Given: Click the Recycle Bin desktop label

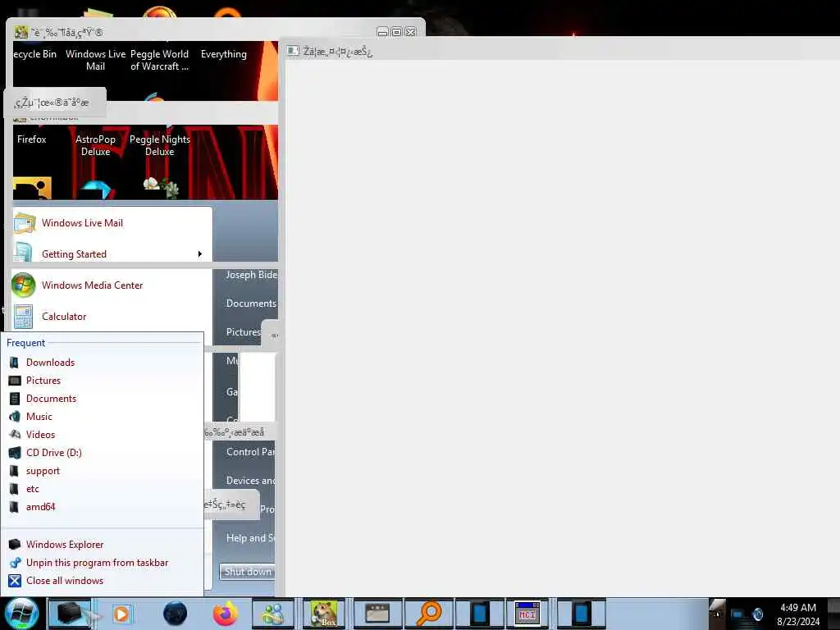Looking at the screenshot, I should click(x=34, y=54).
